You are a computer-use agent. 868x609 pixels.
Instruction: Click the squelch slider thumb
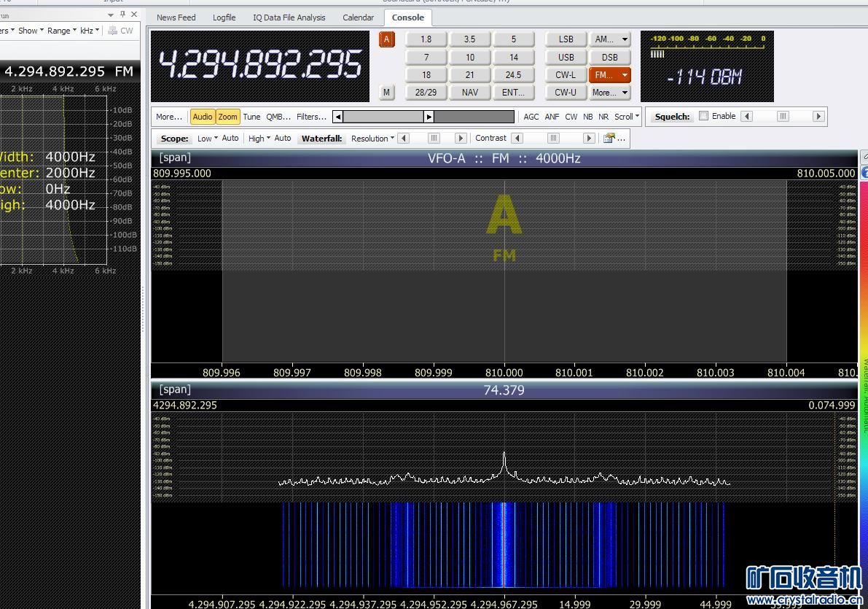pyautogui.click(x=783, y=117)
